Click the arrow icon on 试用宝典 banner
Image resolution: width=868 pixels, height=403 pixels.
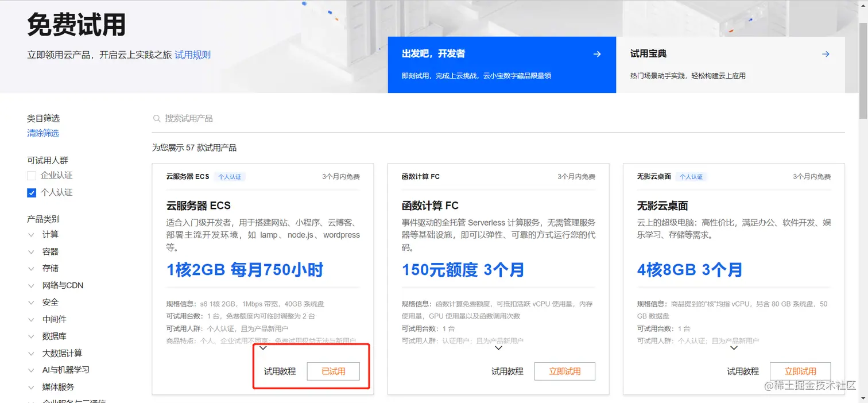pyautogui.click(x=826, y=54)
